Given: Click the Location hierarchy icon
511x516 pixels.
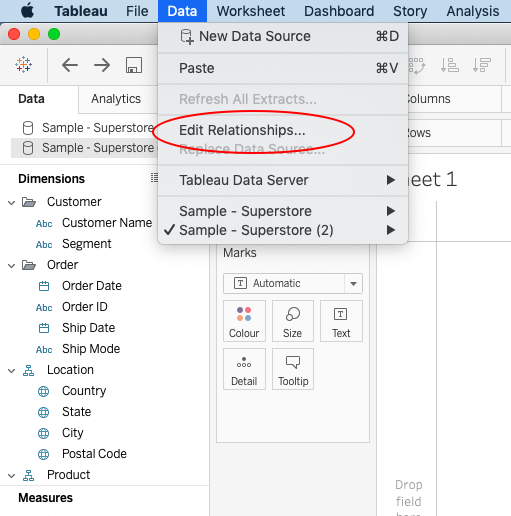Looking at the screenshot, I should [x=28, y=370].
